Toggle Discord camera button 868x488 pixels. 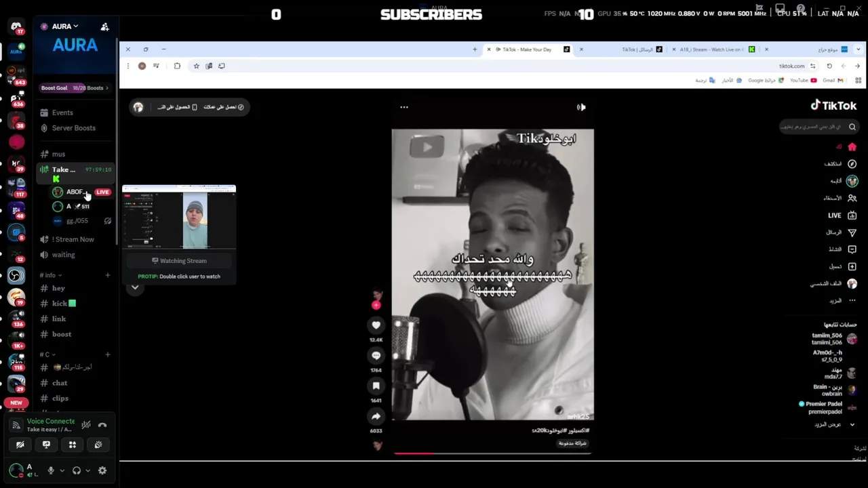pyautogui.click(x=20, y=445)
